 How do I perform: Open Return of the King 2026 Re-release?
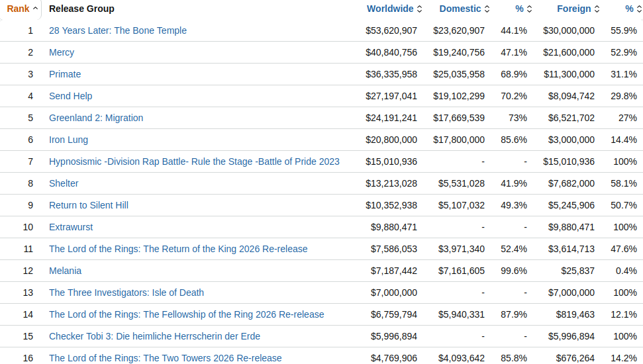(178, 249)
